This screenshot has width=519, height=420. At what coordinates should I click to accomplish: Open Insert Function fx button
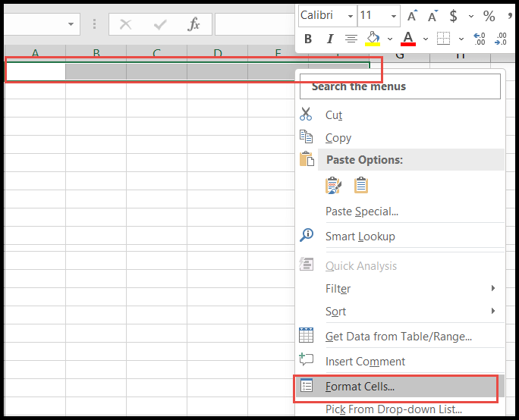(x=193, y=24)
